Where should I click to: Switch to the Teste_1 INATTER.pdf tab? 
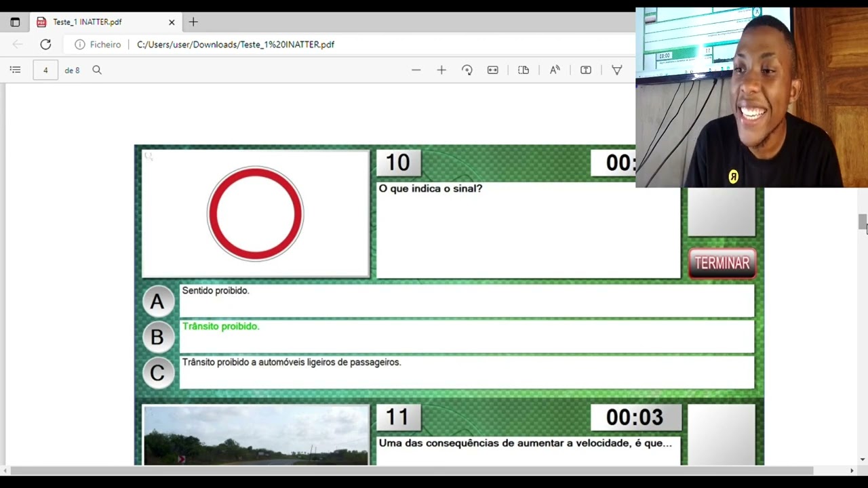105,22
